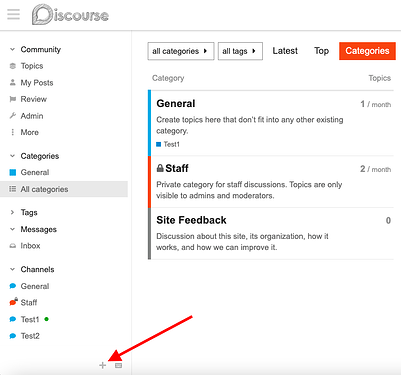Select All categories text in sidebar
The width and height of the screenshot is (401, 375).
coord(44,189)
